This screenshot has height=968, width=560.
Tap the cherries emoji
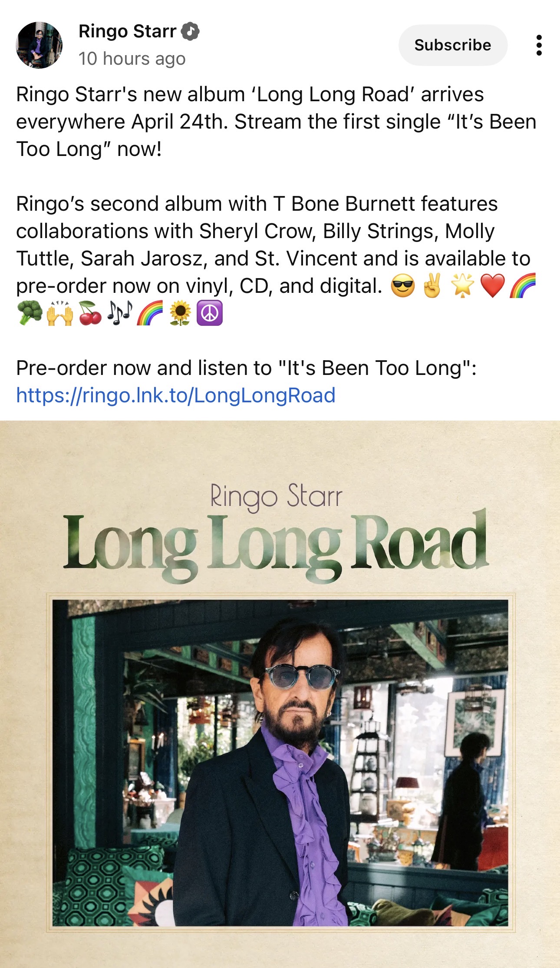pos(90,313)
